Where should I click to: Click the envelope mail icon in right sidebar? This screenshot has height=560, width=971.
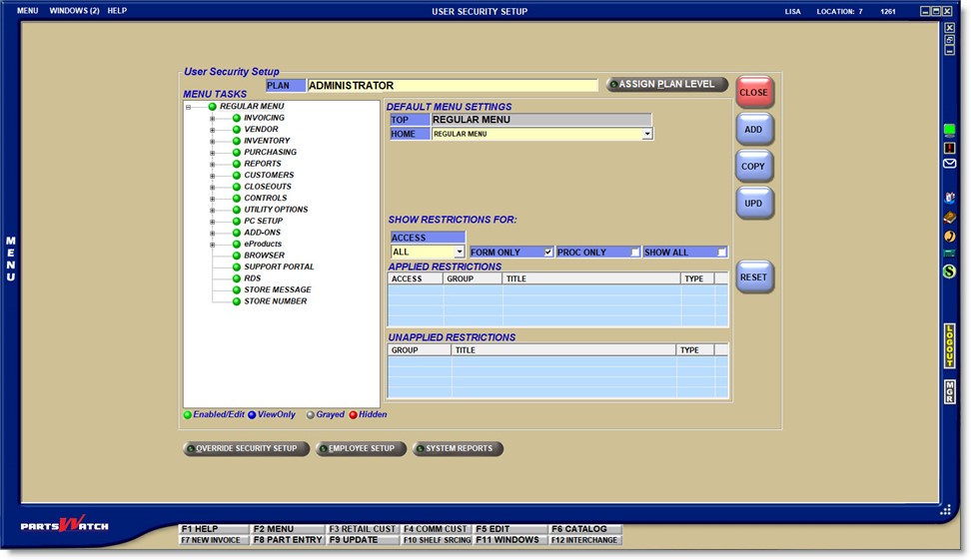(x=949, y=164)
